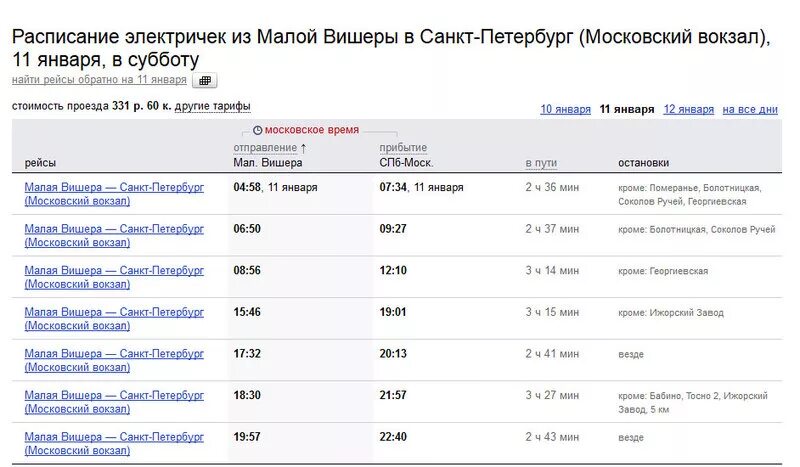The height and width of the screenshot is (467, 800).
Task: Open the 18:30 departure train route link
Action: 114,402
